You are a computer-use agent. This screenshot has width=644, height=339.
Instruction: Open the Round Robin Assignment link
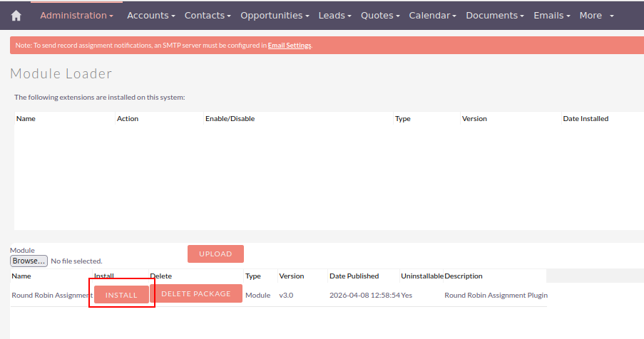[x=52, y=295]
